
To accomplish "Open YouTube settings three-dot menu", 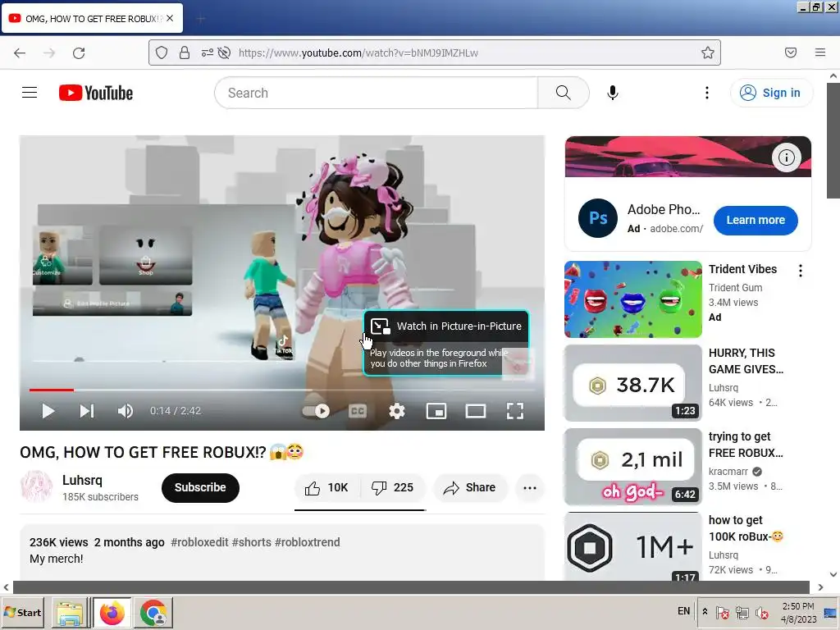I will coord(706,93).
